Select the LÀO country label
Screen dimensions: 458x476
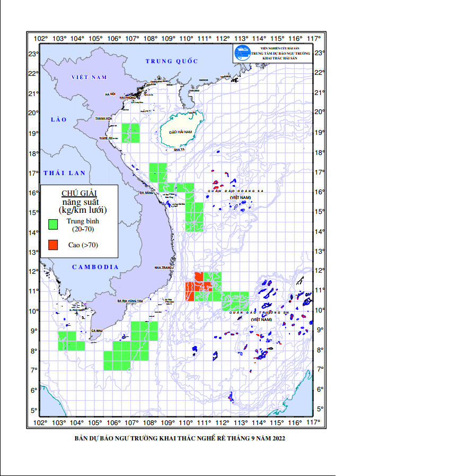(58, 119)
